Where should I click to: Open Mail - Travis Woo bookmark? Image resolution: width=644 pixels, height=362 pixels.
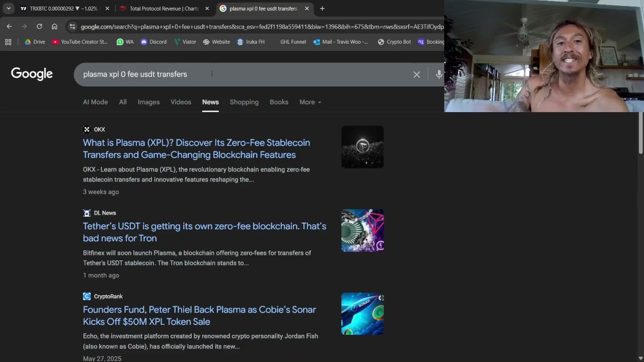click(341, 42)
